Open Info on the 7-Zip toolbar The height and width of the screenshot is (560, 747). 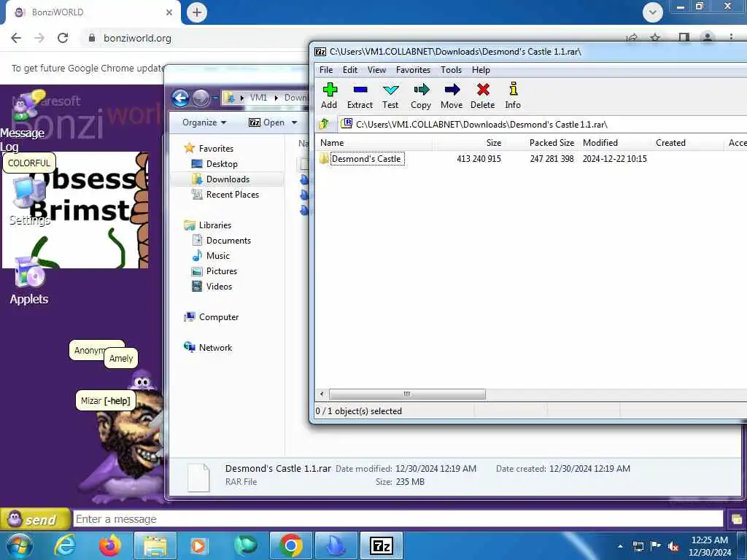513,96
